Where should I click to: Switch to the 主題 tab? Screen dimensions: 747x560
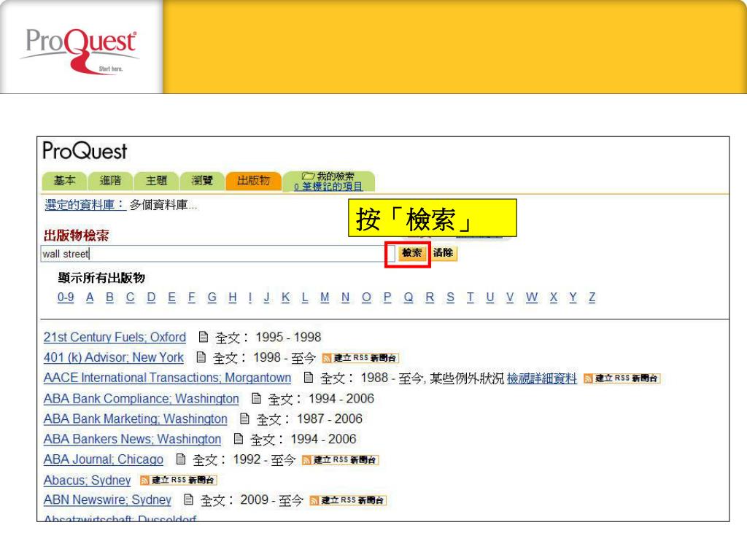(156, 181)
